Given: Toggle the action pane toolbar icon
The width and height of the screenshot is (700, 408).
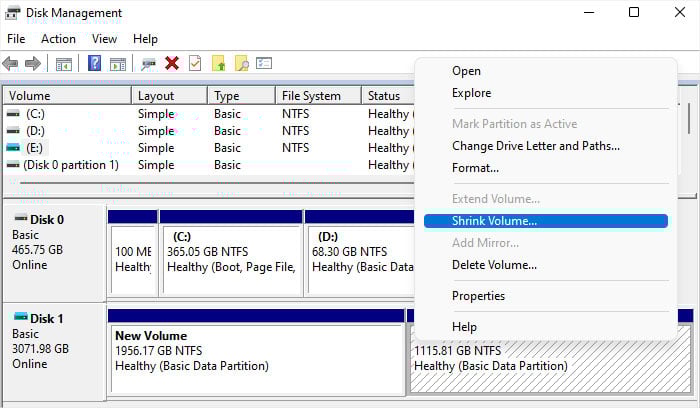Looking at the screenshot, I should point(118,64).
